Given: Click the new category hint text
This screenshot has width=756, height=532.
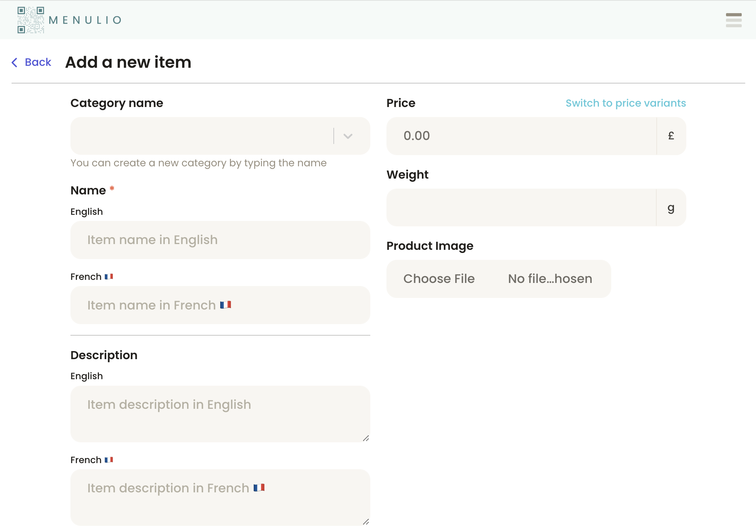Looking at the screenshot, I should click(x=198, y=163).
